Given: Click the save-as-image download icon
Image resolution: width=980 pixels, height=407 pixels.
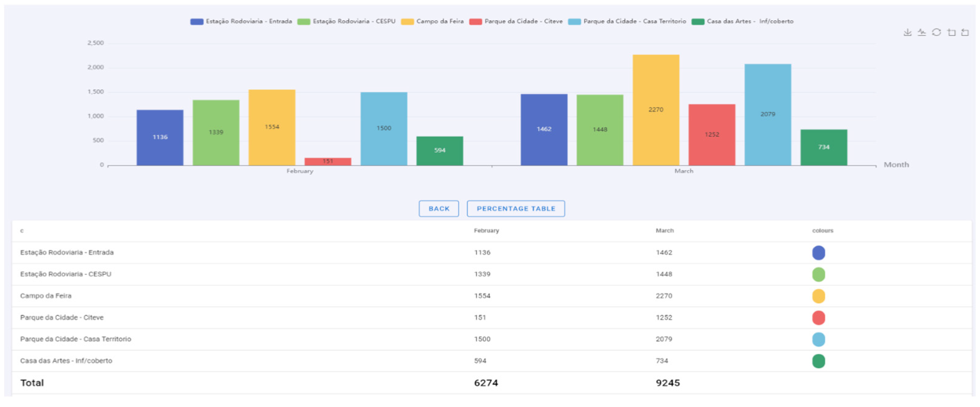Looking at the screenshot, I should [907, 33].
